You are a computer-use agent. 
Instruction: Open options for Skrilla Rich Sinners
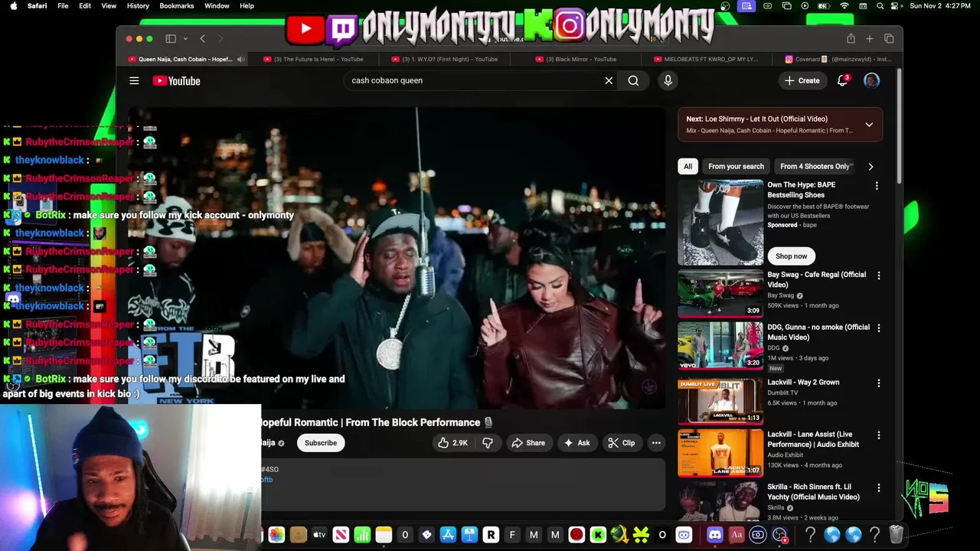point(878,487)
